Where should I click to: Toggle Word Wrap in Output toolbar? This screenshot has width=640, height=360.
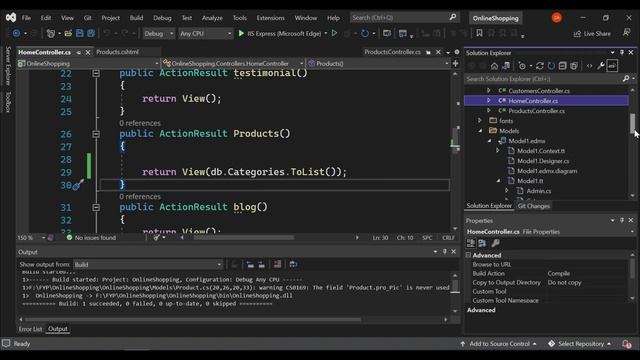293,264
